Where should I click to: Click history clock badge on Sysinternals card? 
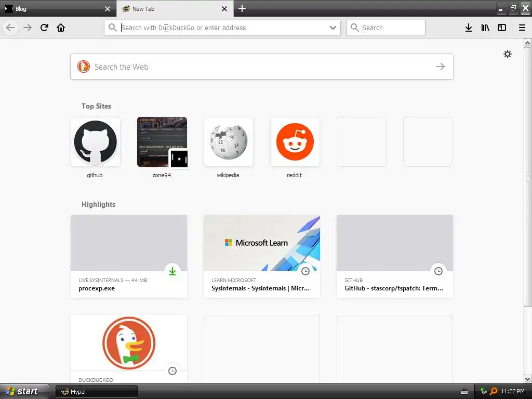coord(305,271)
